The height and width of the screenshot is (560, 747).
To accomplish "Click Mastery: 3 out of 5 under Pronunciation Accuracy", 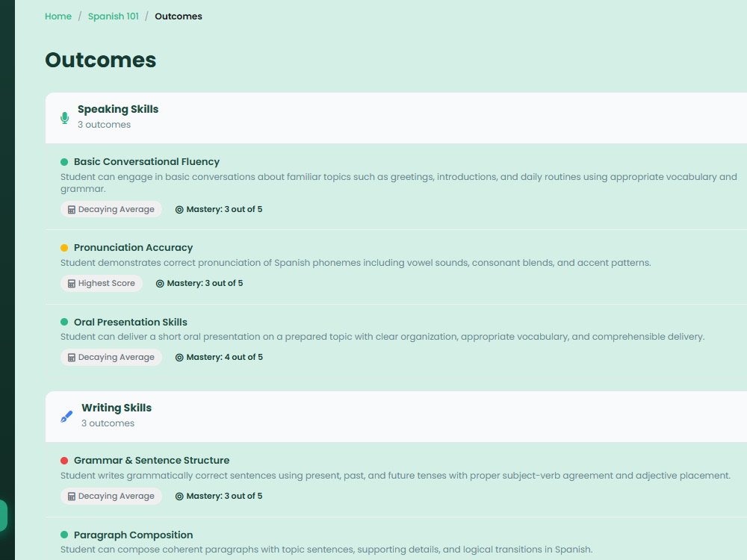I will pos(205,283).
